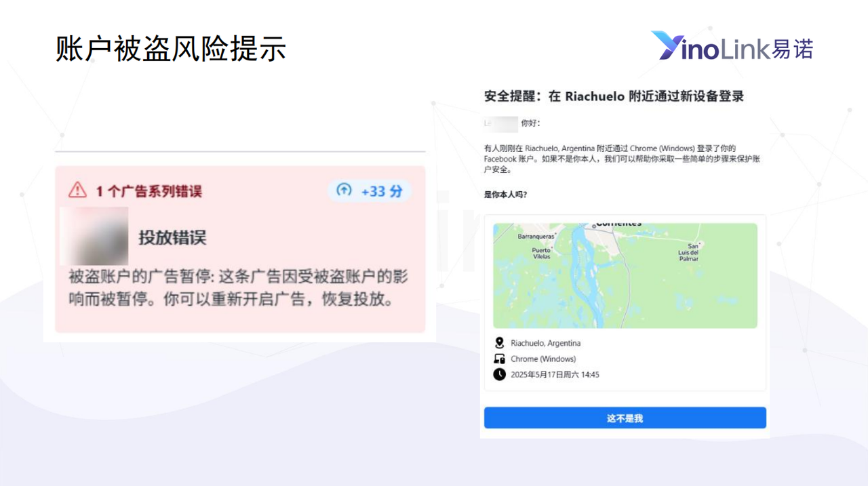Click the 账户被盗风险提示 slide title
The width and height of the screenshot is (868, 486).
(171, 49)
